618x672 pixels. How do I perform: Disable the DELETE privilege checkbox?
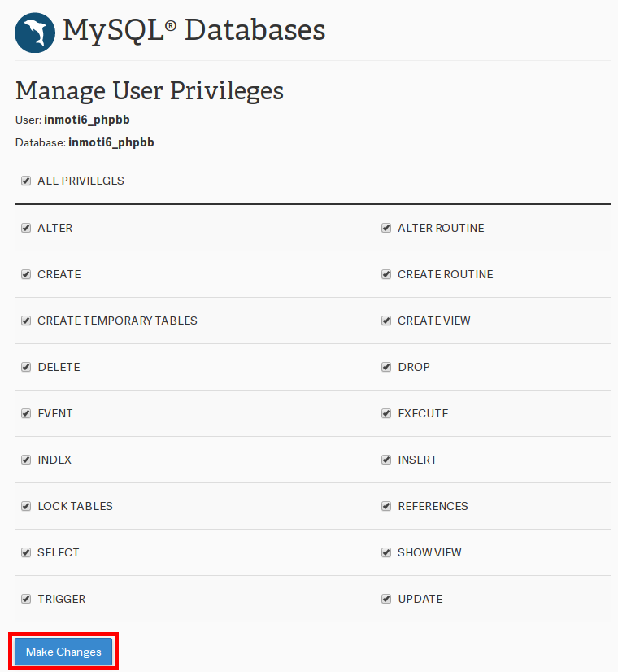(x=26, y=367)
